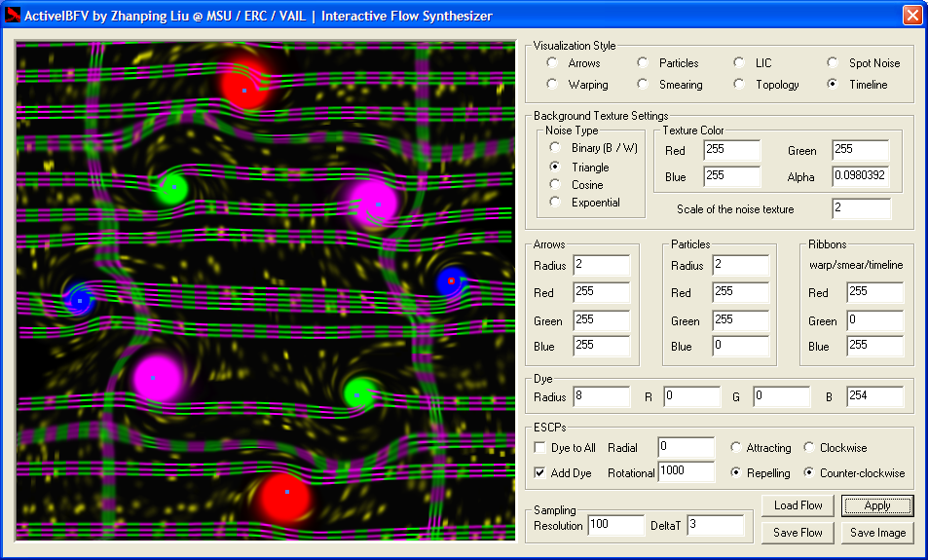Select the Spot Noise style option
This screenshot has height=560, width=928.
(x=833, y=63)
